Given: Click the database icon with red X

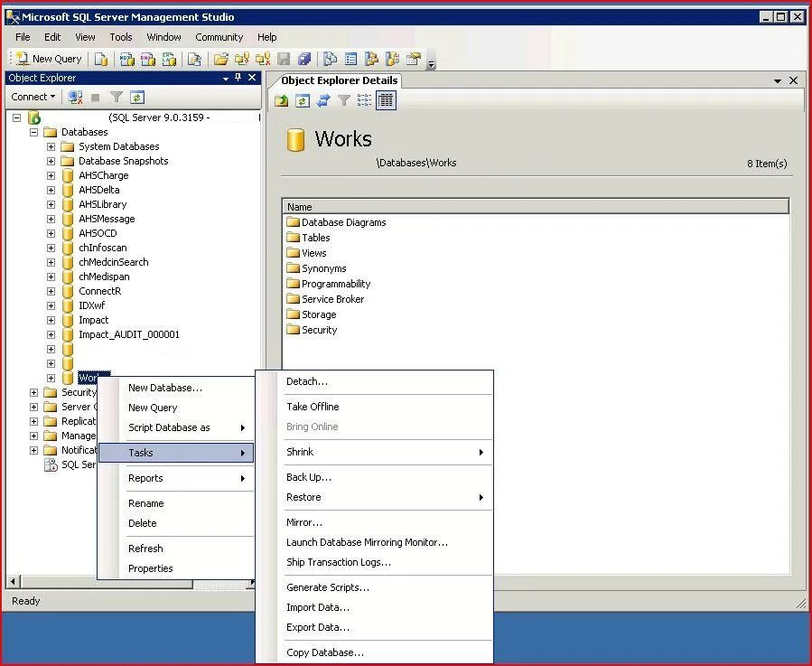Looking at the screenshot, I should point(263,59).
